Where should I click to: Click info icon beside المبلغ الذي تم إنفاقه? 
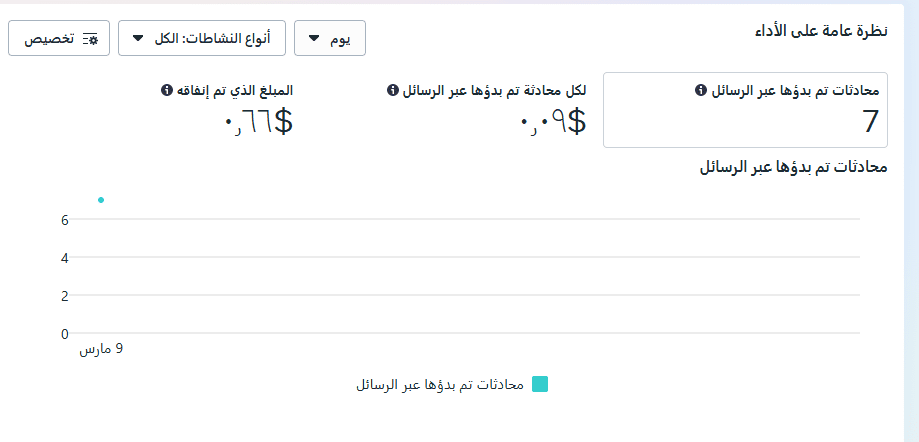[x=166, y=90]
